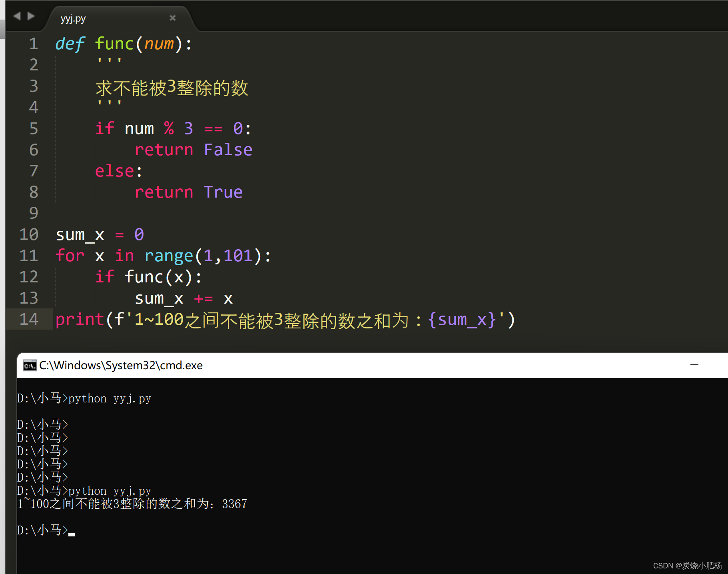Minimize the cmd.exe window
This screenshot has width=728, height=574.
point(694,365)
